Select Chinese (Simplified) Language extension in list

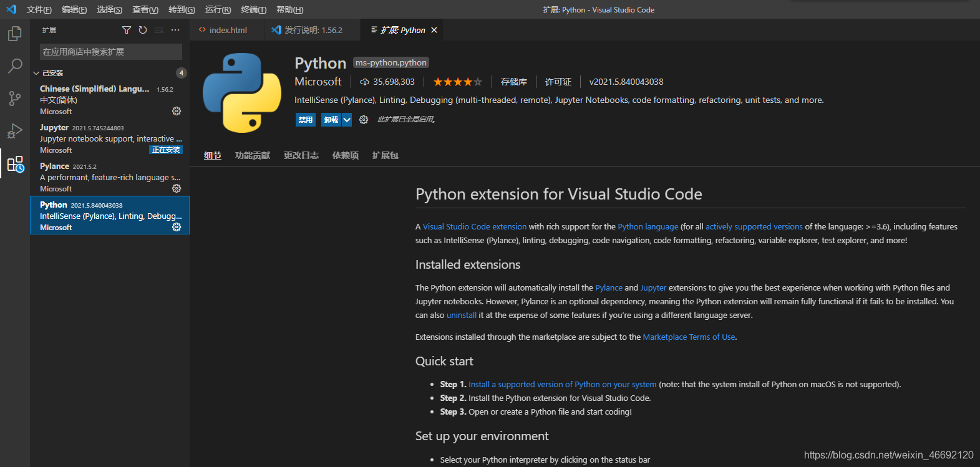(110, 100)
